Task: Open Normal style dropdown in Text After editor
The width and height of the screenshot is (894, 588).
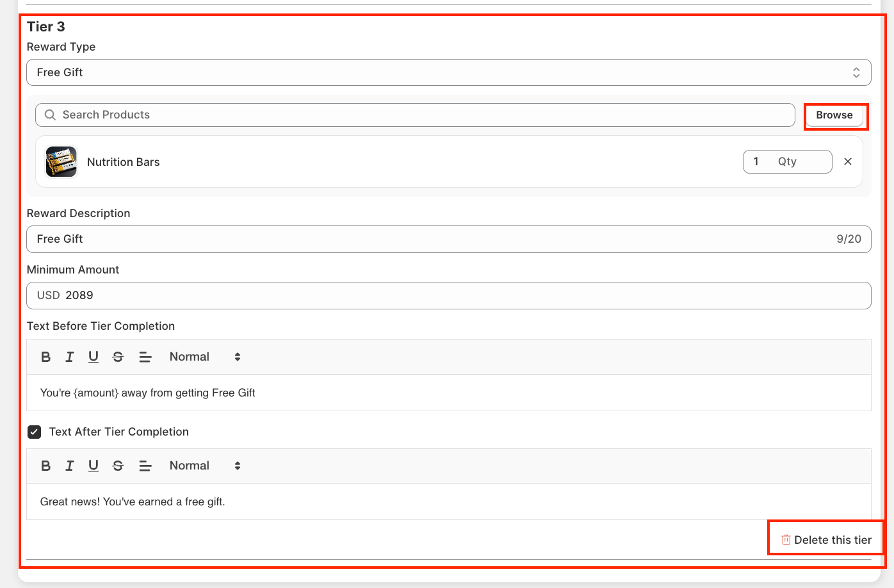Action: click(205, 466)
